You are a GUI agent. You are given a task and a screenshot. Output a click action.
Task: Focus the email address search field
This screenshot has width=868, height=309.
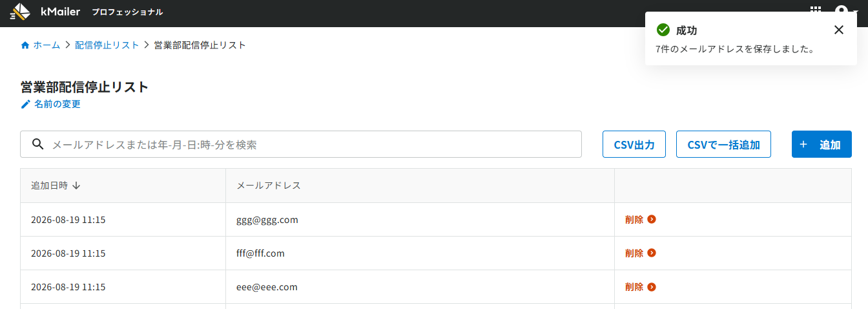pyautogui.click(x=301, y=144)
